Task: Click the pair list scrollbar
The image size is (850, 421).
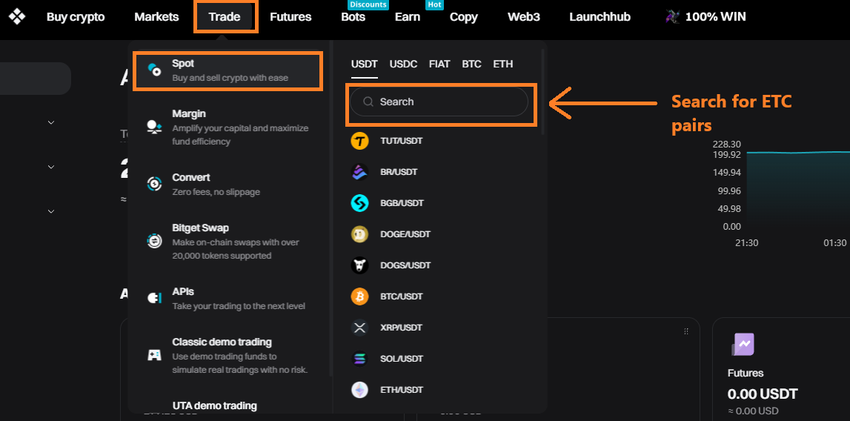Action: 543,92
